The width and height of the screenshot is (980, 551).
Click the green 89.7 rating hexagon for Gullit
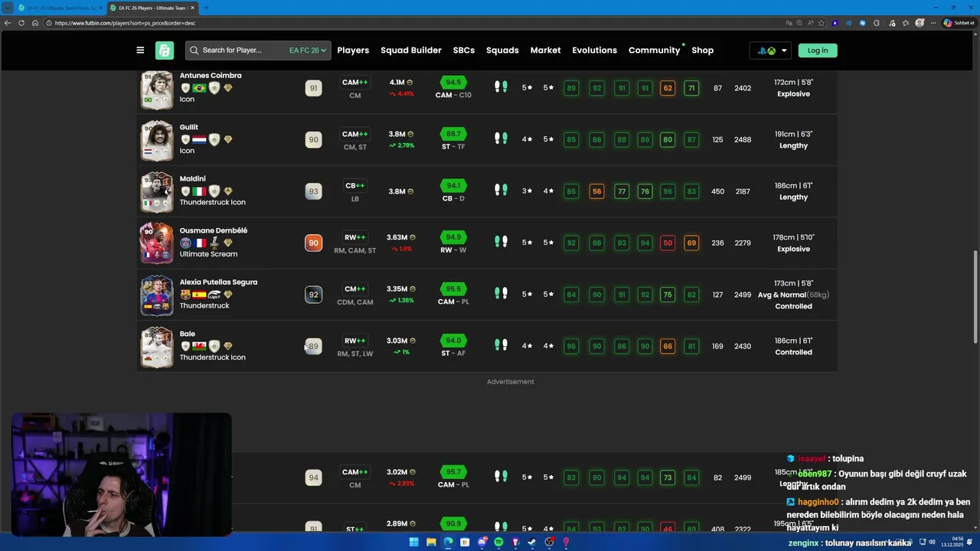(453, 133)
